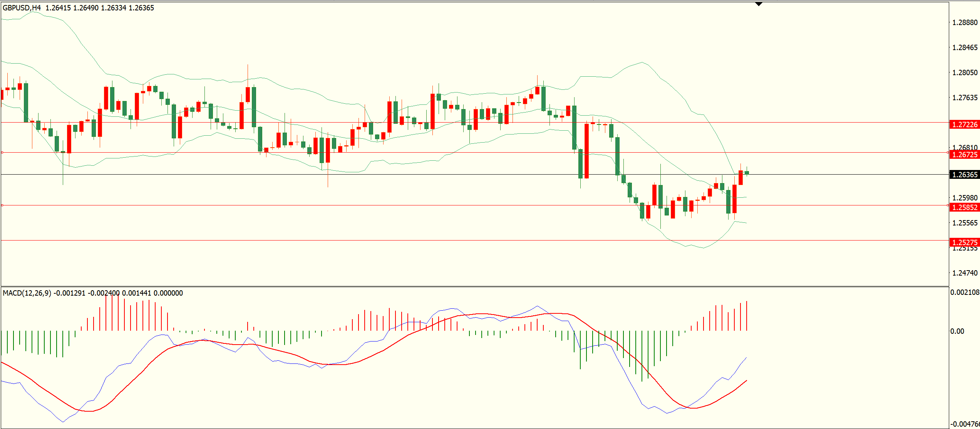Click the MACD(12,26,9) indicator label
Screen dimensions: 980x429
[x=27, y=293]
